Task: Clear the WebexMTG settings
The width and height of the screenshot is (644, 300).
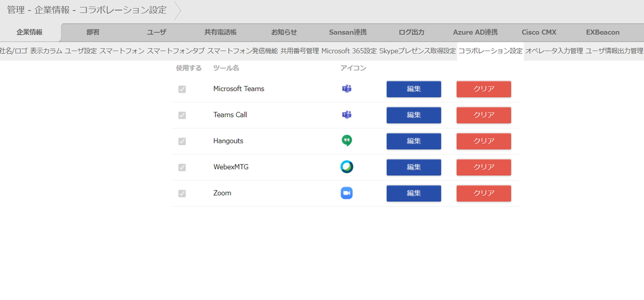Action: (x=484, y=167)
